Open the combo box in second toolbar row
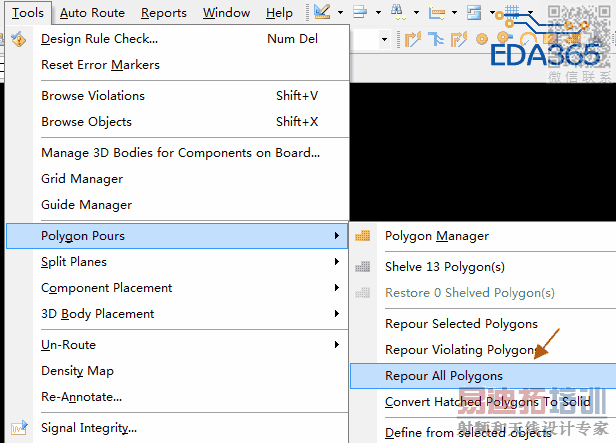 (384, 39)
